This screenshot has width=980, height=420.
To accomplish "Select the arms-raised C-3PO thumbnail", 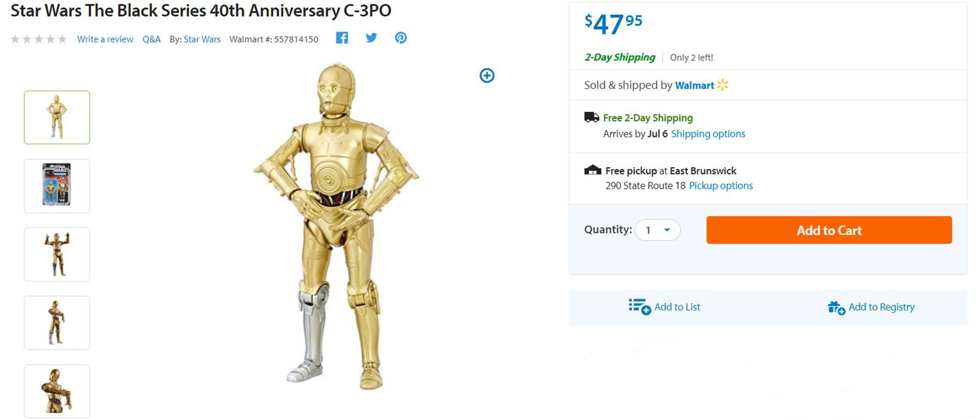I will 57,255.
